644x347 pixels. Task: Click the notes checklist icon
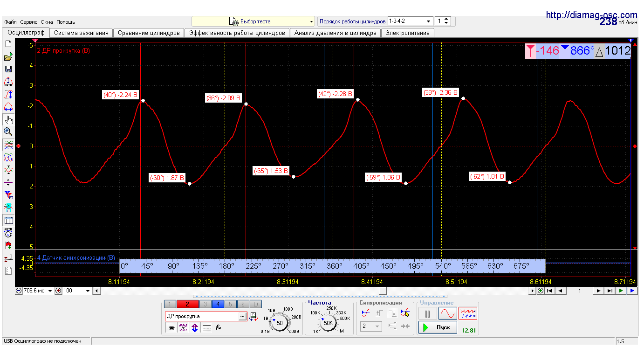pyautogui.click(x=8, y=271)
